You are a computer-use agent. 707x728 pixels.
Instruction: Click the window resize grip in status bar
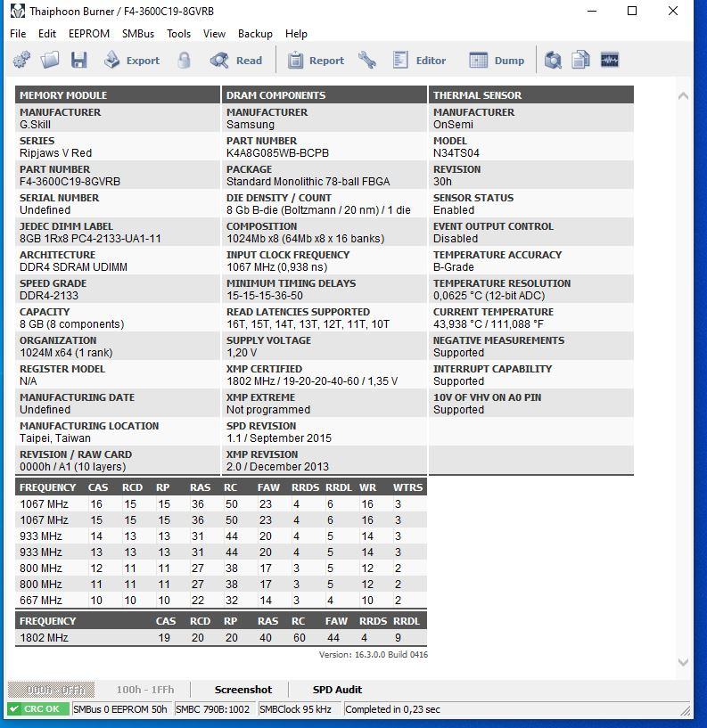point(685,710)
